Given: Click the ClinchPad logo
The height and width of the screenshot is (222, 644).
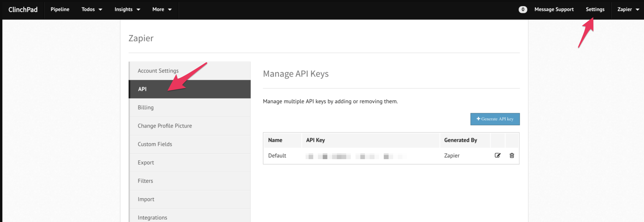Looking at the screenshot, I should [x=23, y=10].
